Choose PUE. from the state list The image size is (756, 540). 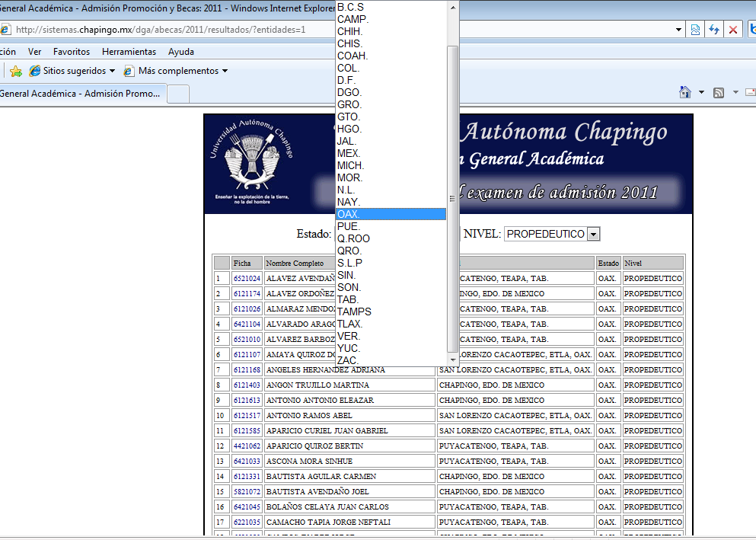pos(391,227)
